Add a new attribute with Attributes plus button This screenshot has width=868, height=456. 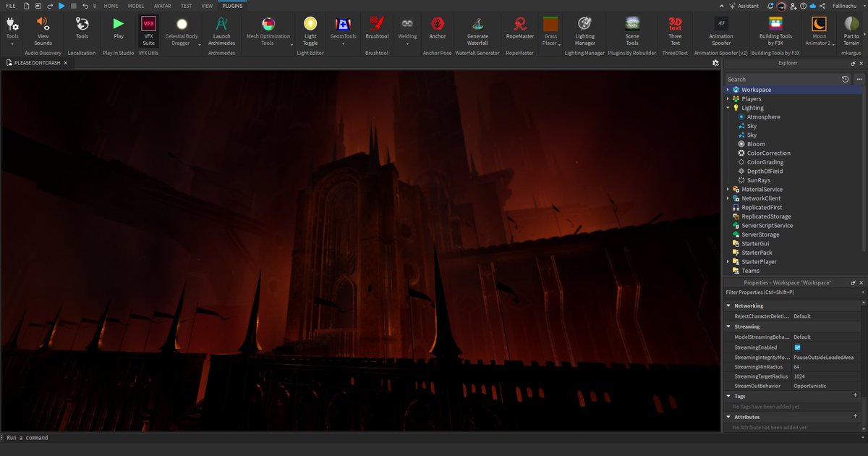tap(856, 417)
